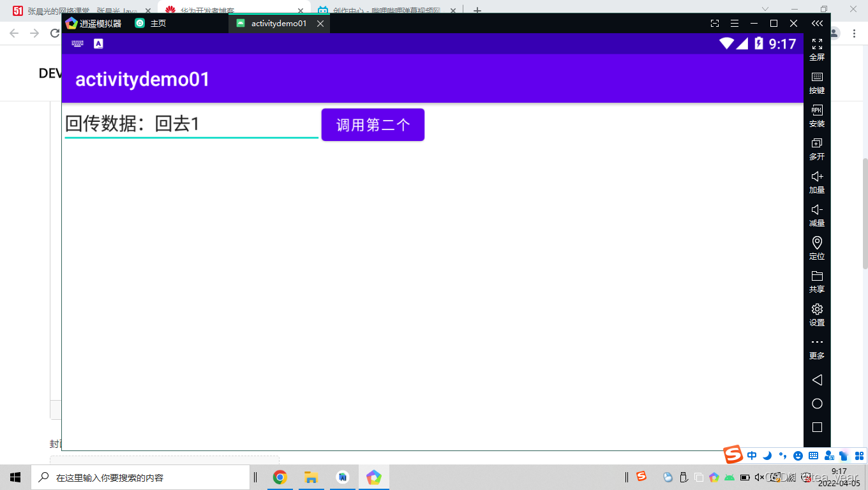This screenshot has width=868, height=490.
Task: Click the Sogou account login icon
Action: tap(829, 456)
